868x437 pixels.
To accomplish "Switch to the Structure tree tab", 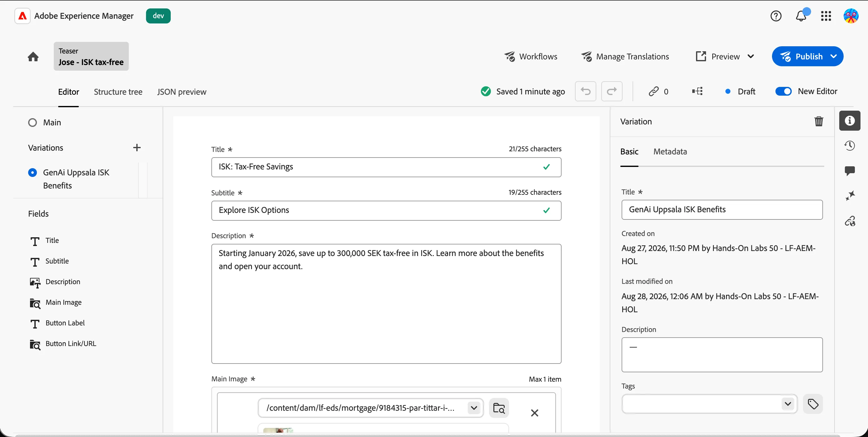I will point(118,92).
